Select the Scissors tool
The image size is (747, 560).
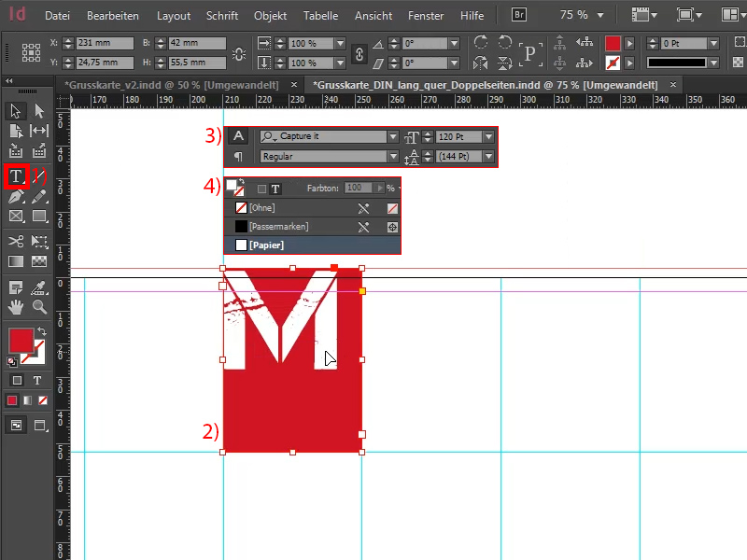[15, 242]
